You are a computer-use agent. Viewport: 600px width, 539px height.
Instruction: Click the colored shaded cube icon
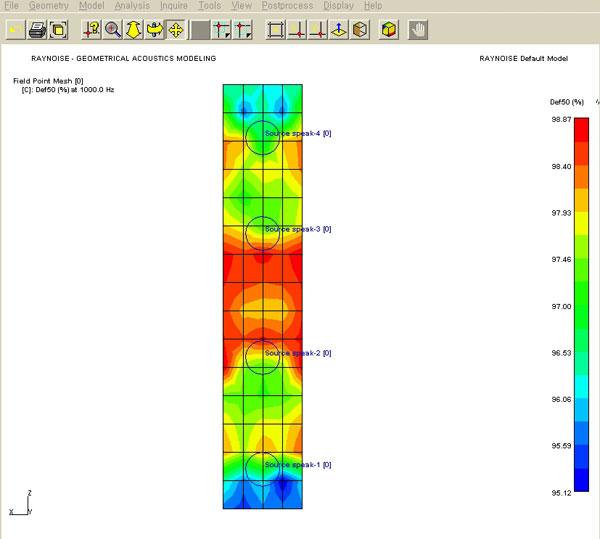point(388,30)
